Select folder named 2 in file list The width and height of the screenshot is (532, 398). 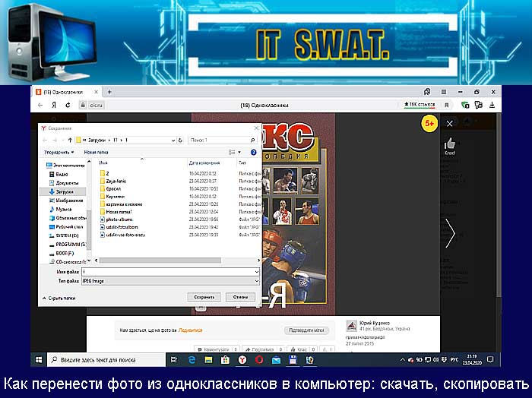click(x=105, y=173)
